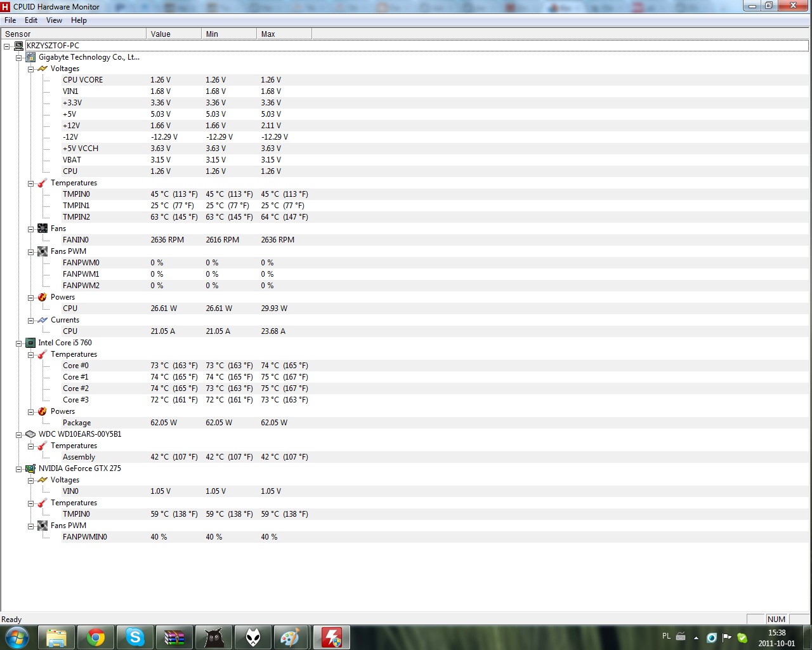Click the Currents waveform icon
The height and width of the screenshot is (650, 812).
click(43, 320)
